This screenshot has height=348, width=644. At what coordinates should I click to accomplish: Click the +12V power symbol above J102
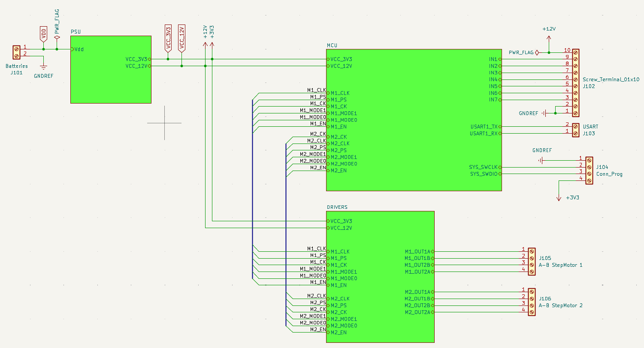548,38
